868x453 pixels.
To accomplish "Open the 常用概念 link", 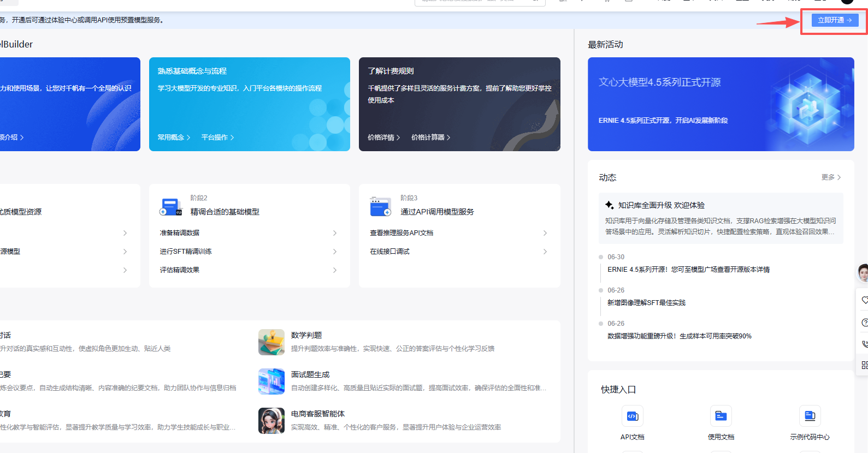I will point(174,138).
